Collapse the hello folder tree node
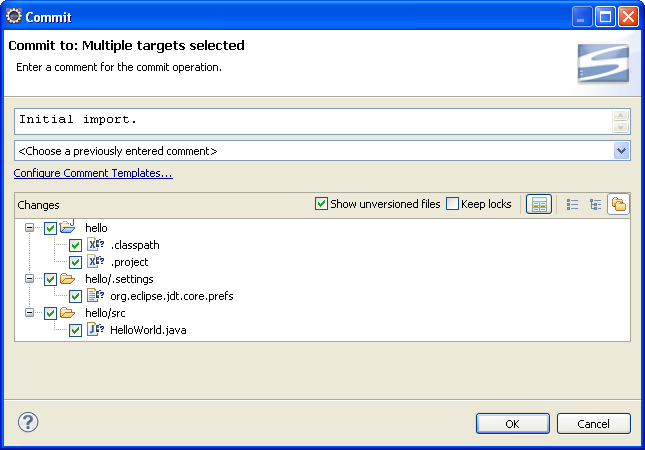Screen dimensions: 645x450 (x=30, y=228)
